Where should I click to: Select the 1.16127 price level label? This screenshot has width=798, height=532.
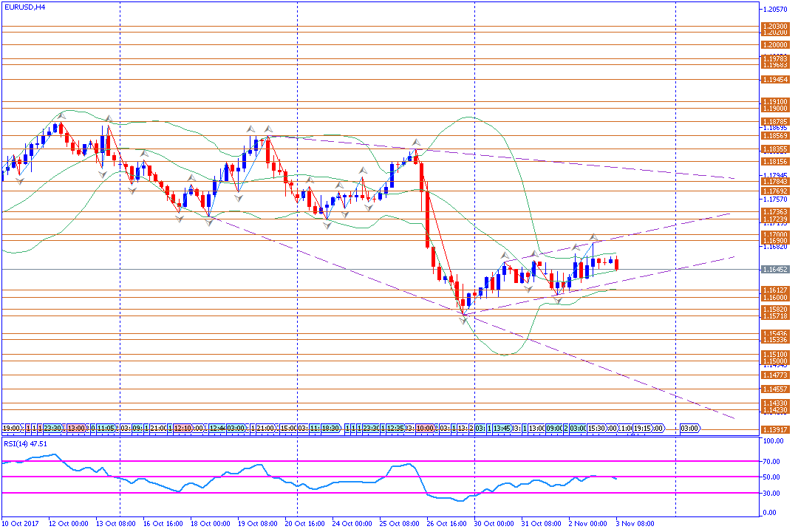pyautogui.click(x=775, y=290)
